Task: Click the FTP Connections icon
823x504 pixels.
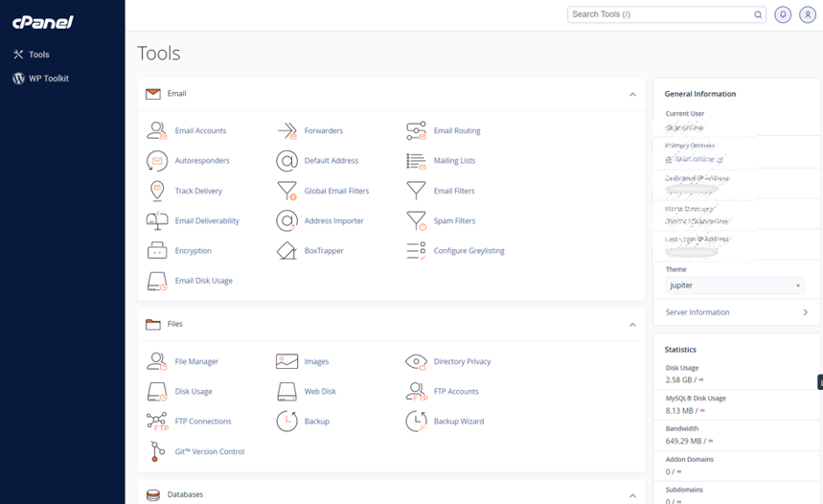Action: [x=156, y=422]
